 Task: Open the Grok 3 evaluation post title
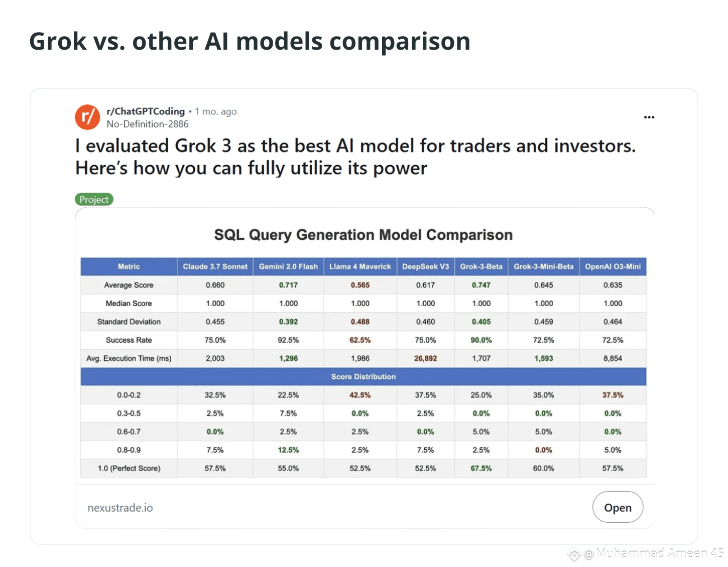pos(355,157)
